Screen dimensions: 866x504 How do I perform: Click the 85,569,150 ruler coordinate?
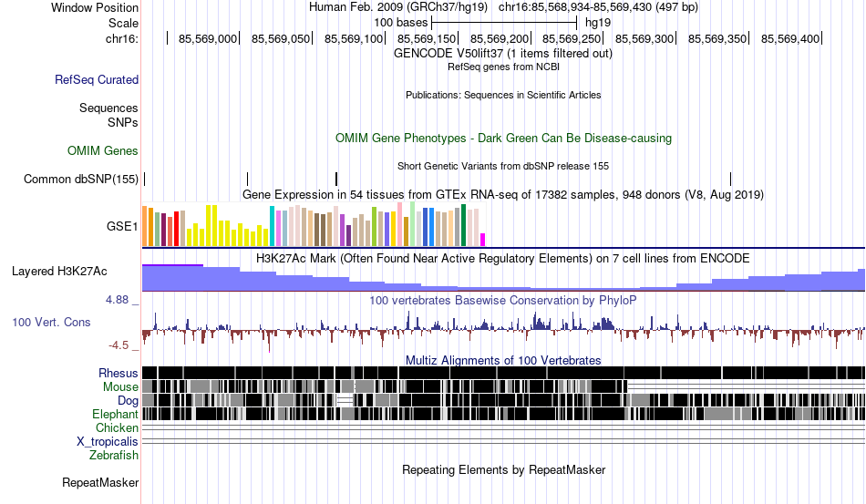tap(427, 38)
